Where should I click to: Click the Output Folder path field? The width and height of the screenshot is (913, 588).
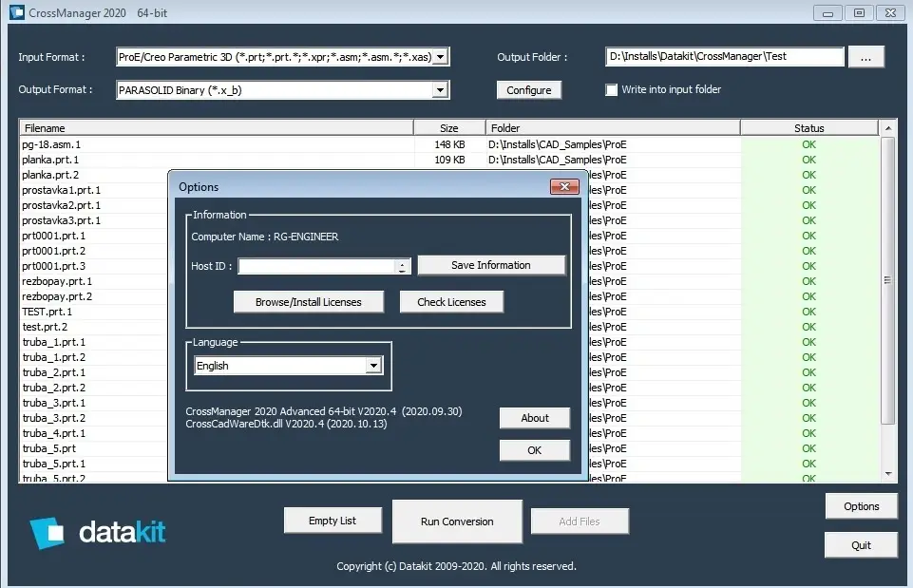(724, 56)
